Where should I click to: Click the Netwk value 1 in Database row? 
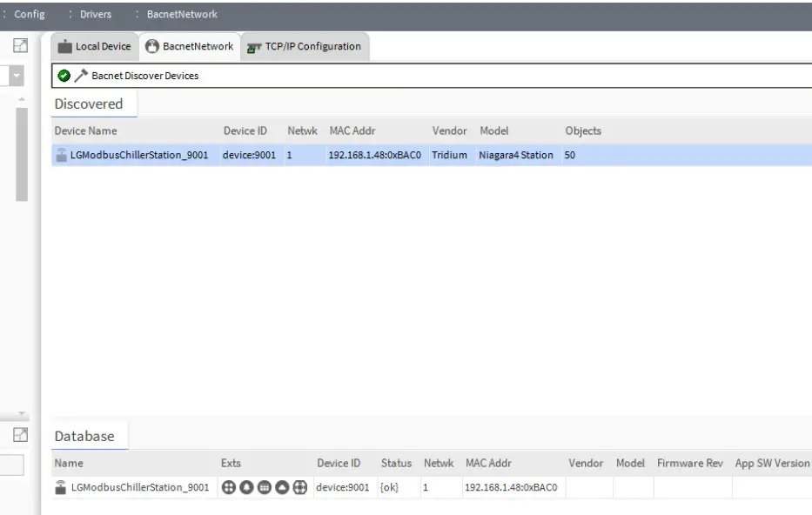[426, 487]
